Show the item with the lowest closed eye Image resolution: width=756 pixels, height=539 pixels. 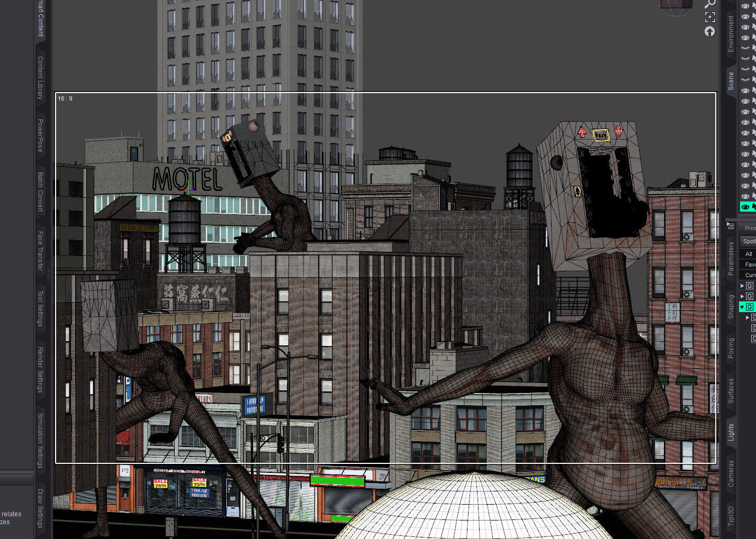coord(745,80)
